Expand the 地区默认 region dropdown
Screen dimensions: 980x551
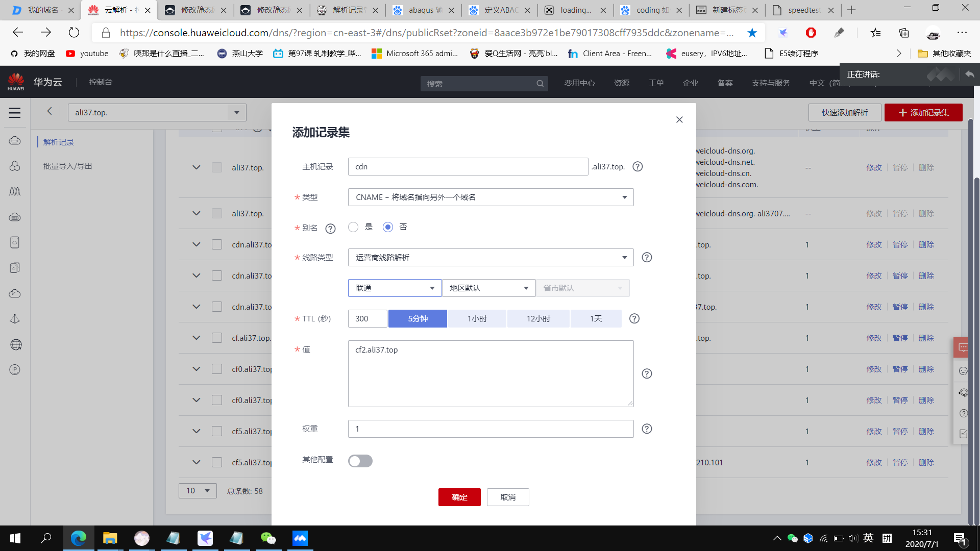point(488,288)
